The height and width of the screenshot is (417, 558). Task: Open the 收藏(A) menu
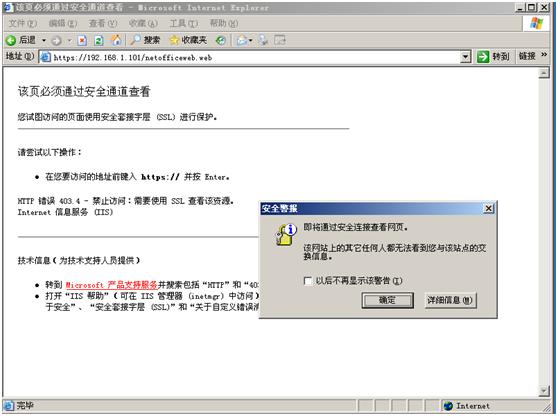tap(143, 23)
